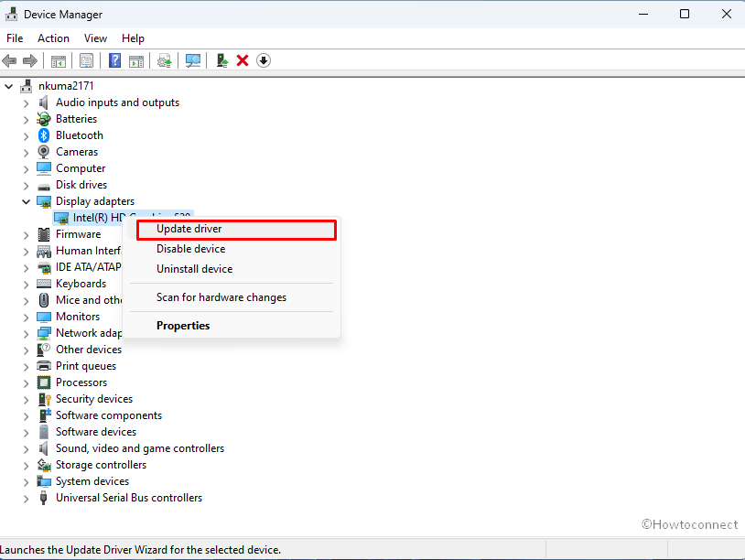Select the Processors label

(81, 382)
